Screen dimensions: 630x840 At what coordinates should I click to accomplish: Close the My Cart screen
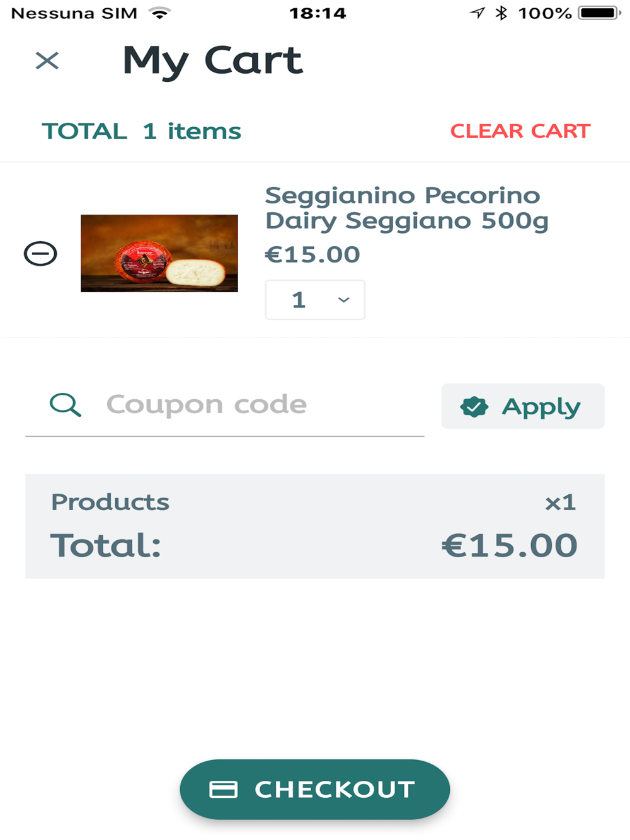tap(47, 61)
